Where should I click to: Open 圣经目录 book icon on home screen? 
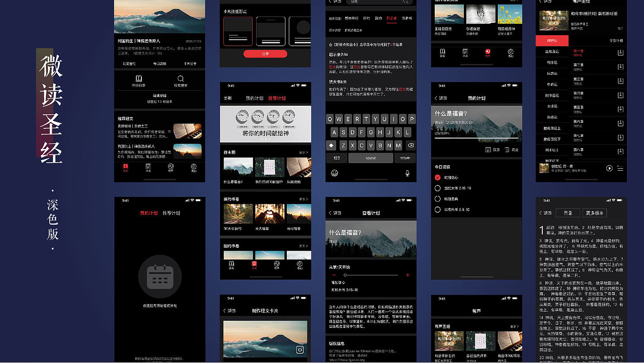click(x=138, y=79)
